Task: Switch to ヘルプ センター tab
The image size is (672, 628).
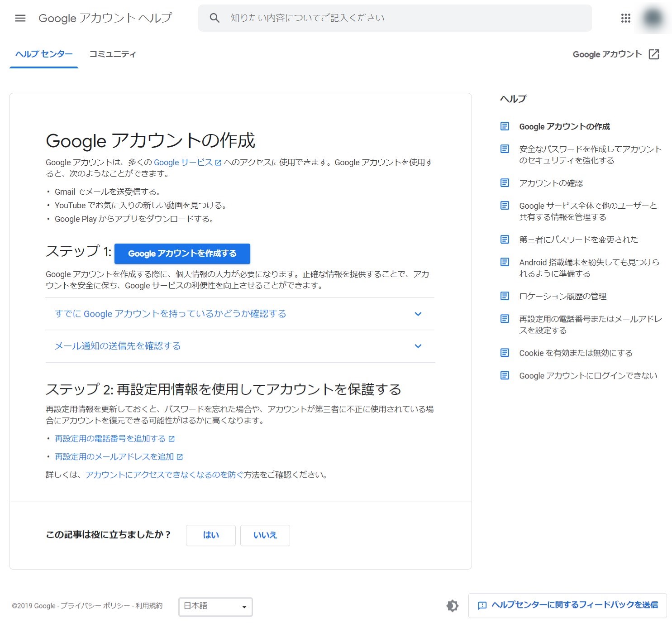Action: pos(44,54)
